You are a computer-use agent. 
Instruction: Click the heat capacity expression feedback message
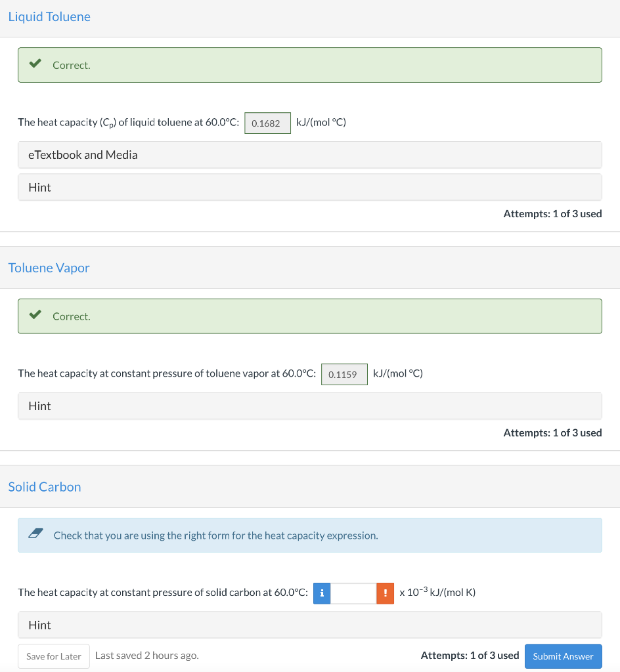(x=215, y=535)
